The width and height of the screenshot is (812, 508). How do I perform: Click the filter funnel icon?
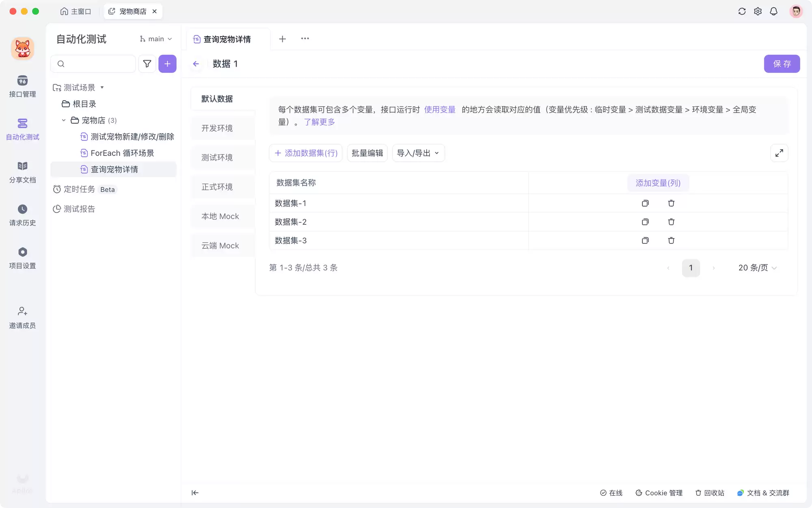147,64
